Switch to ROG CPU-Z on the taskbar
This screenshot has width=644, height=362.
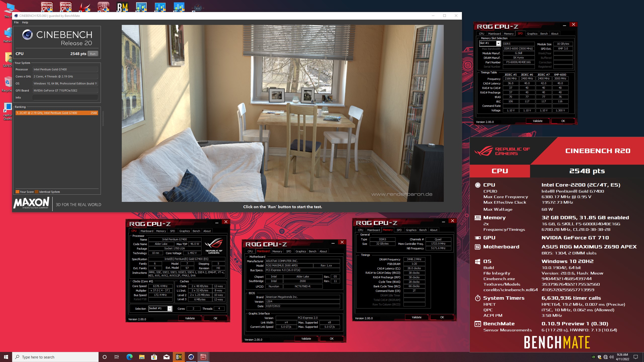[203, 357]
